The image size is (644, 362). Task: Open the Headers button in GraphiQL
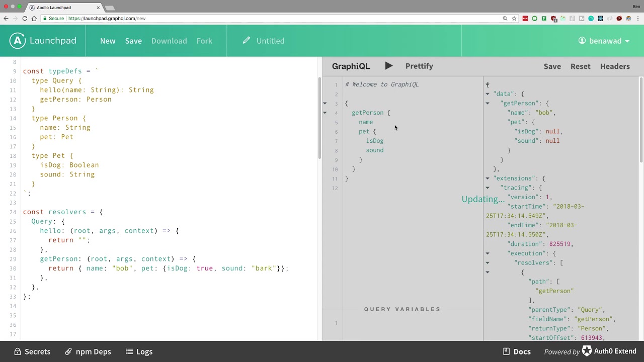pyautogui.click(x=615, y=66)
